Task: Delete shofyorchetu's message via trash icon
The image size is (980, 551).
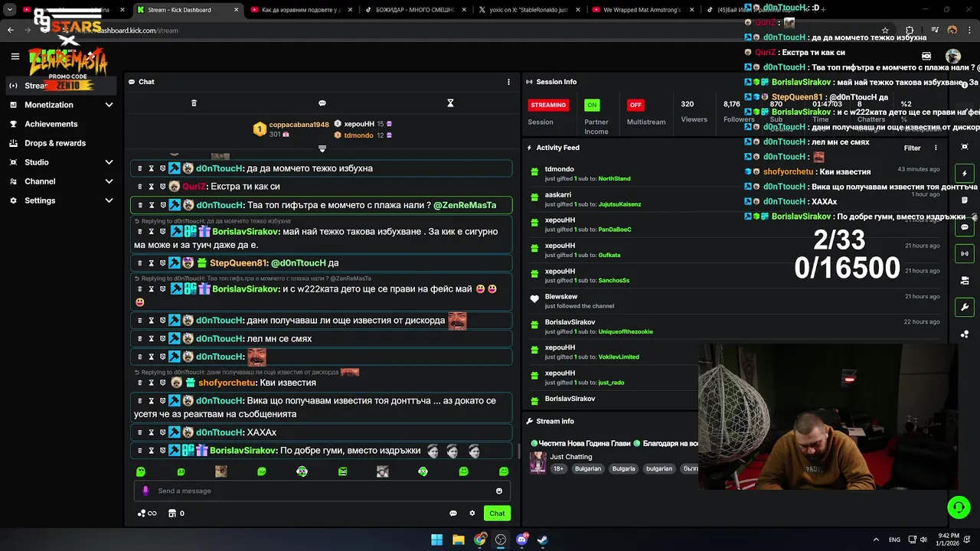Action: coord(139,383)
